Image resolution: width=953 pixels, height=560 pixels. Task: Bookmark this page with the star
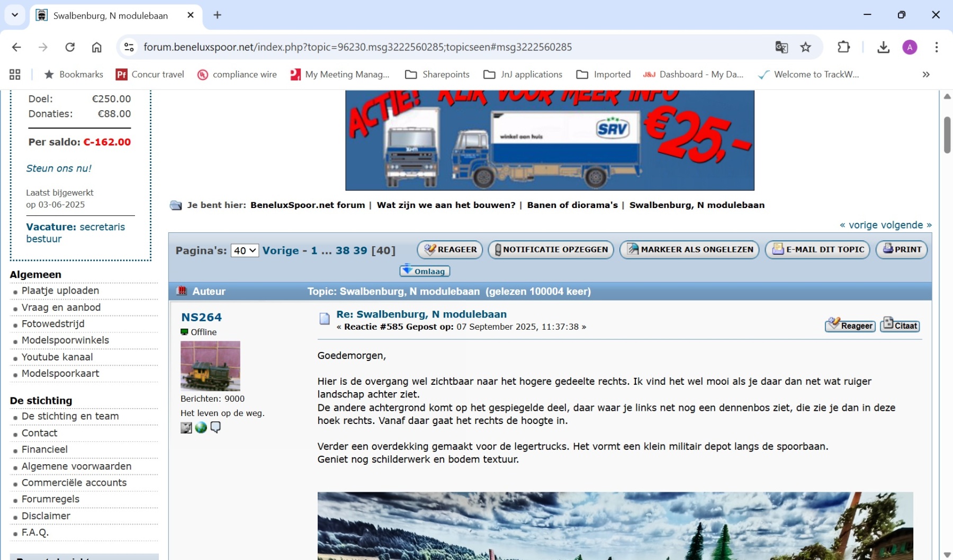[805, 47]
